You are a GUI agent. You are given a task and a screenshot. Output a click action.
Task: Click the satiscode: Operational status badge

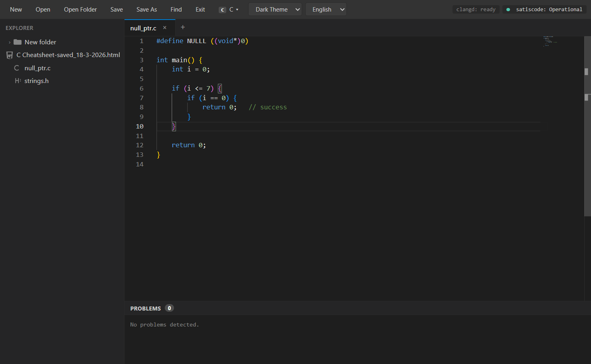pos(544,9)
